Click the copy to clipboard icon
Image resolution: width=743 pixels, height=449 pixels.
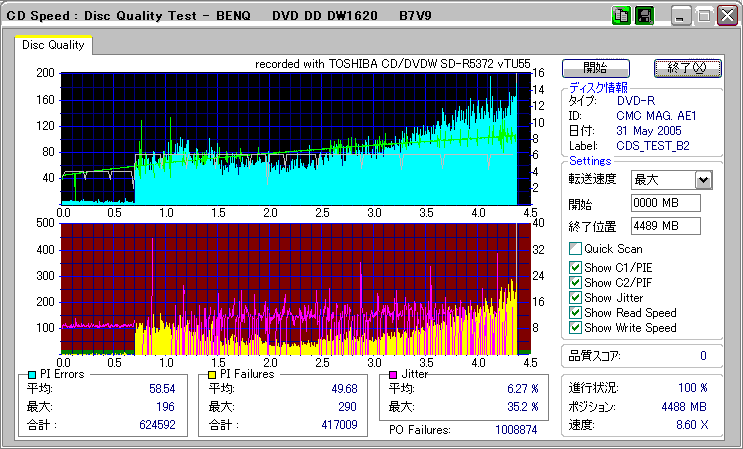[620, 16]
